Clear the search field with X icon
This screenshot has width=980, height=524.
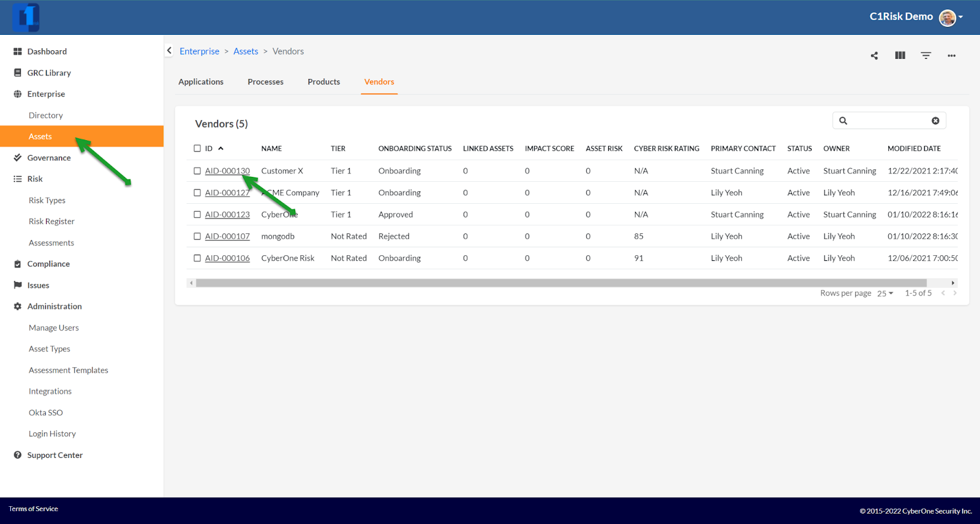(x=935, y=121)
